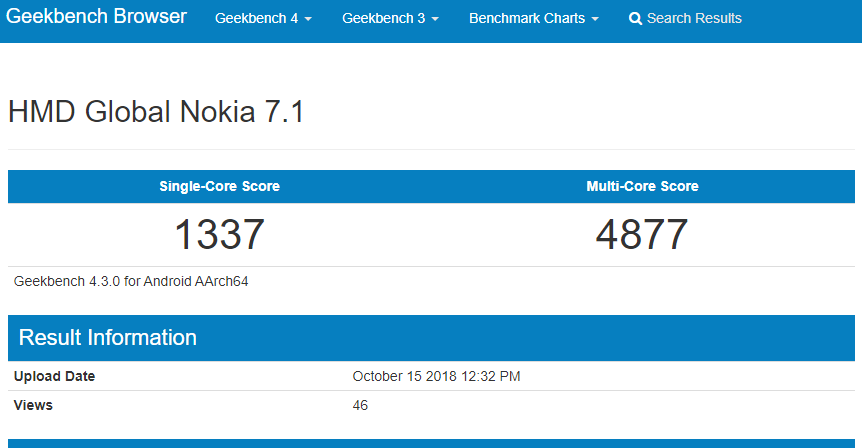Click the caret beside Benchmark Charts
This screenshot has height=448, width=862.
[x=595, y=19]
